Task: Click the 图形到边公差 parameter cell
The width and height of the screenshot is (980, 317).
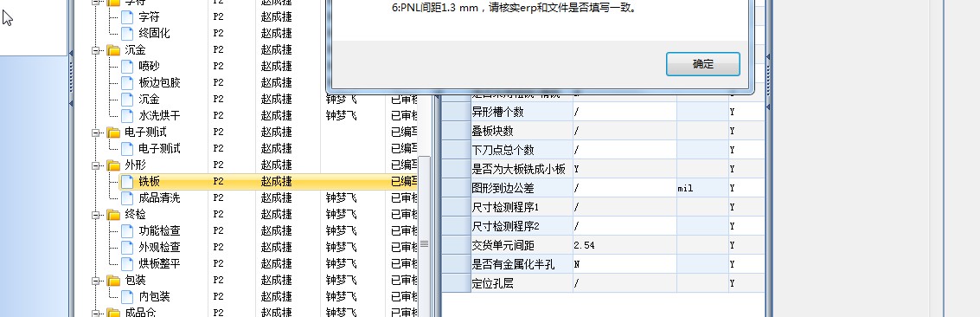Action: 522,188
